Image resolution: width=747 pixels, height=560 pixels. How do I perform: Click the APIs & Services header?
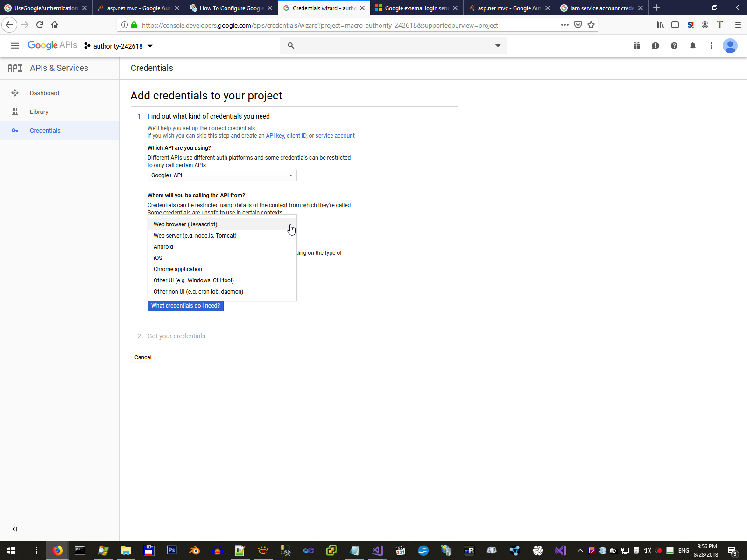(x=59, y=68)
